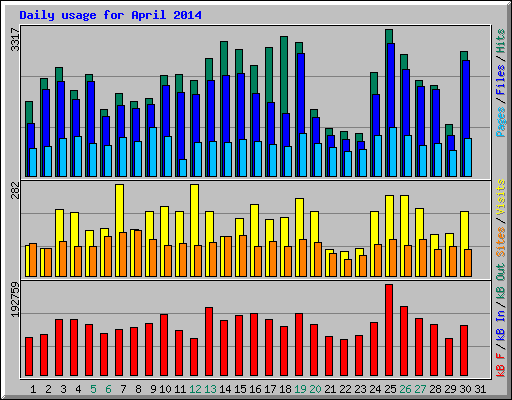The width and height of the screenshot is (512, 400).
Task: Click the 'Sites' legend label
Action: coord(500,242)
